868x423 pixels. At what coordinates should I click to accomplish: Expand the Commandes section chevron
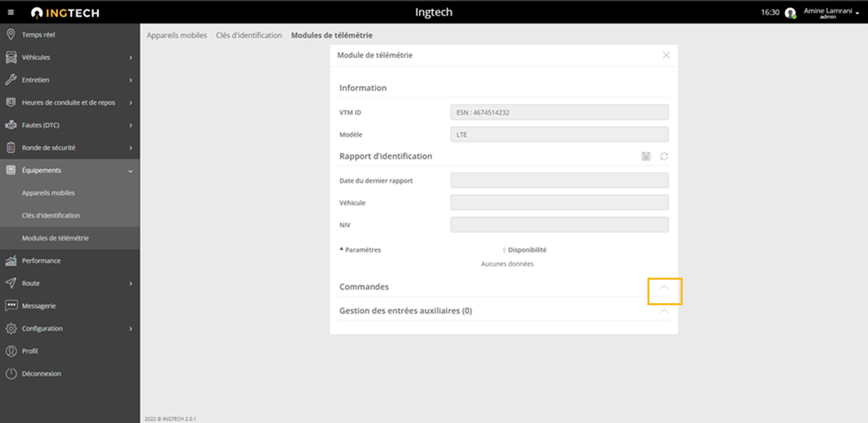[664, 287]
